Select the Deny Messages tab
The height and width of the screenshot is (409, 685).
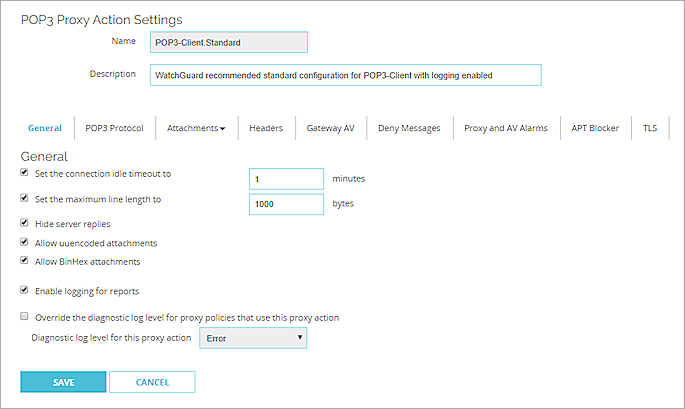pos(408,128)
